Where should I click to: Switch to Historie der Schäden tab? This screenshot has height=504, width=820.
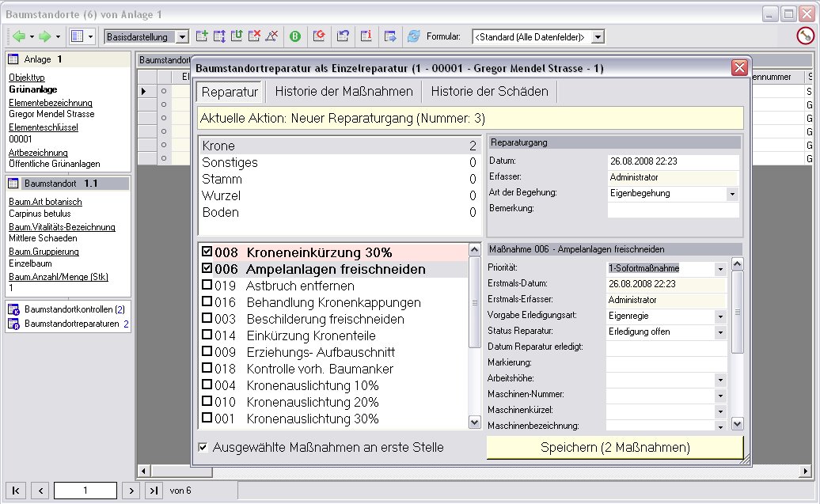[x=489, y=92]
